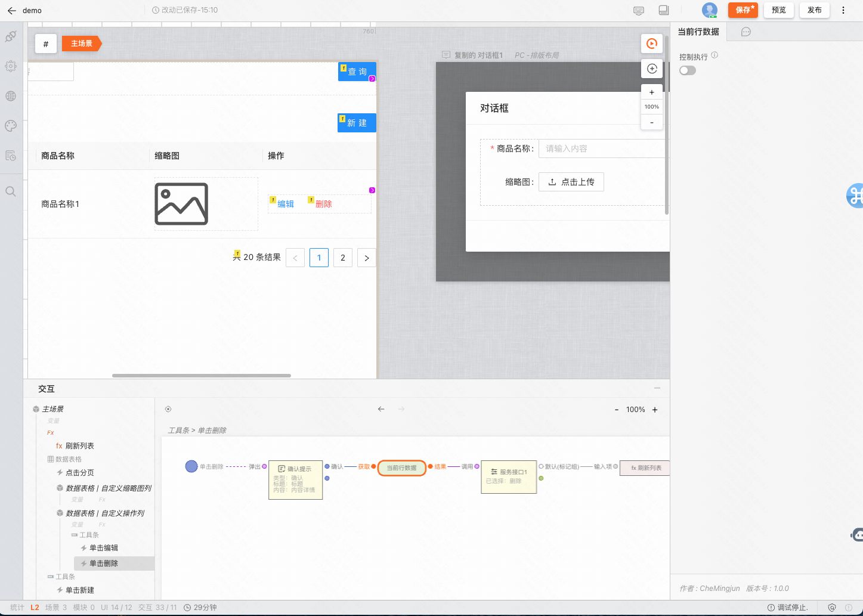Click the previous page arrow in pagination
The height and width of the screenshot is (616, 863).
pos(295,258)
